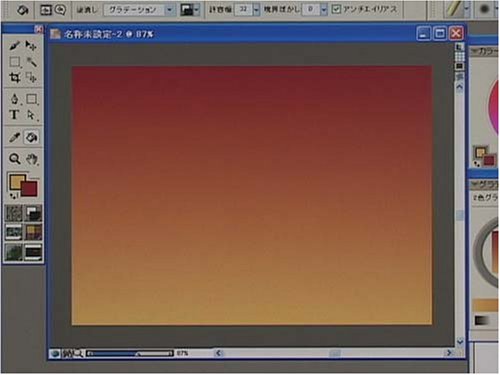Select the Rectangular Marquee tool
This screenshot has height=375, width=500.
(14, 62)
